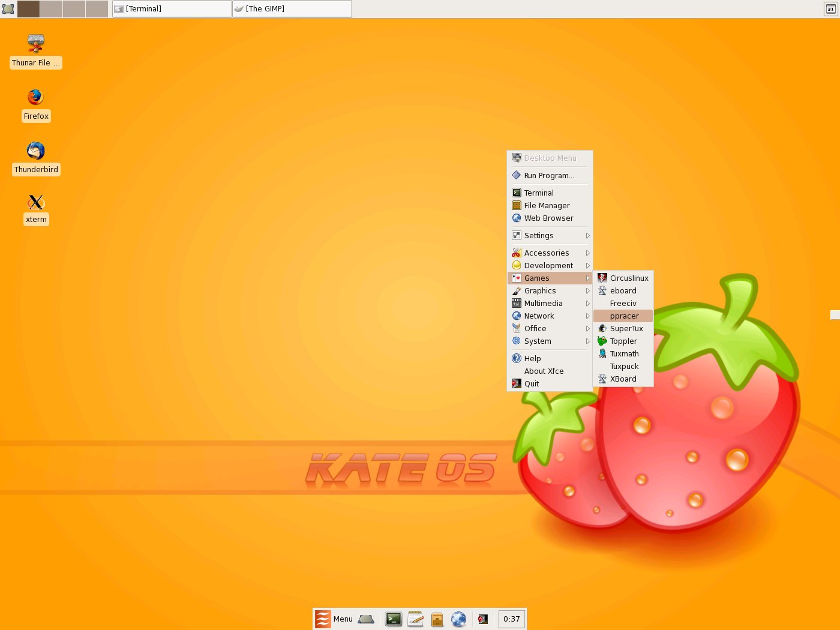Open the Xfce Menu button in panel
The height and width of the screenshot is (630, 840).
tap(334, 619)
